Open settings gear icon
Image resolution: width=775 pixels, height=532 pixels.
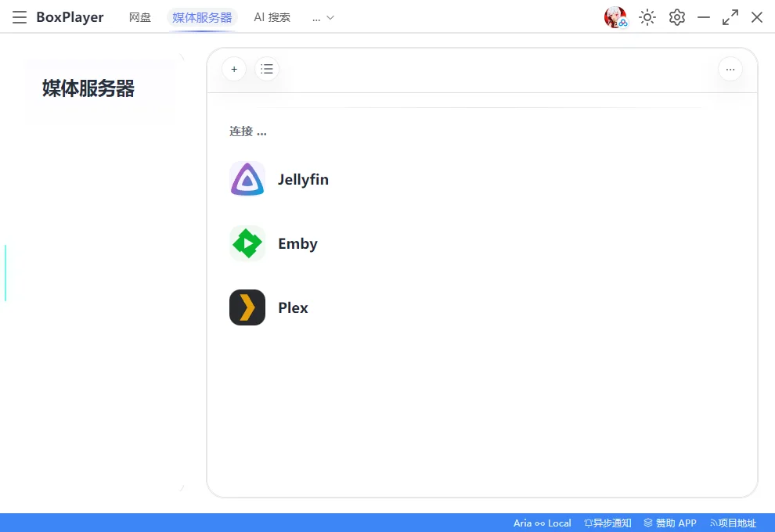[x=676, y=17]
